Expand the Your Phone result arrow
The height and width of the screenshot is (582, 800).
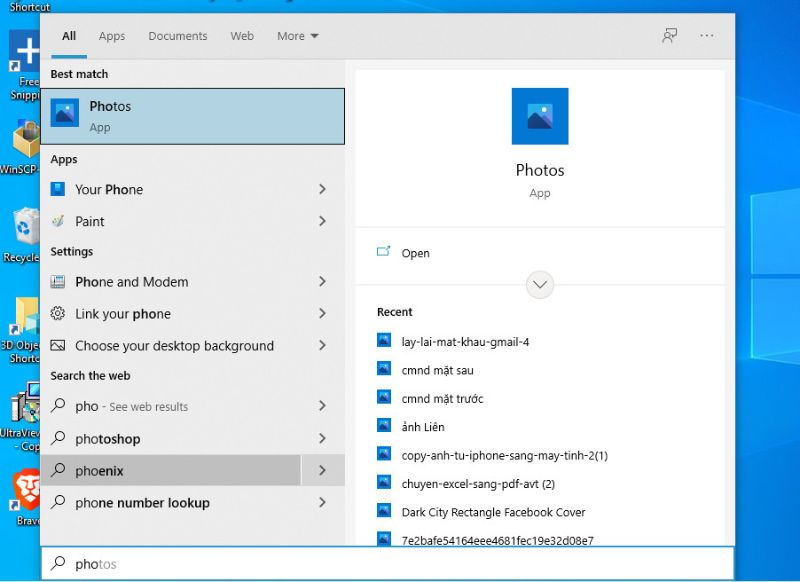(322, 189)
